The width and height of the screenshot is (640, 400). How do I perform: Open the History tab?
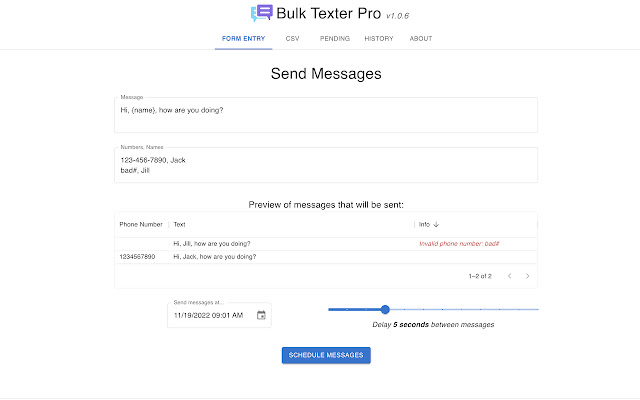click(x=379, y=39)
